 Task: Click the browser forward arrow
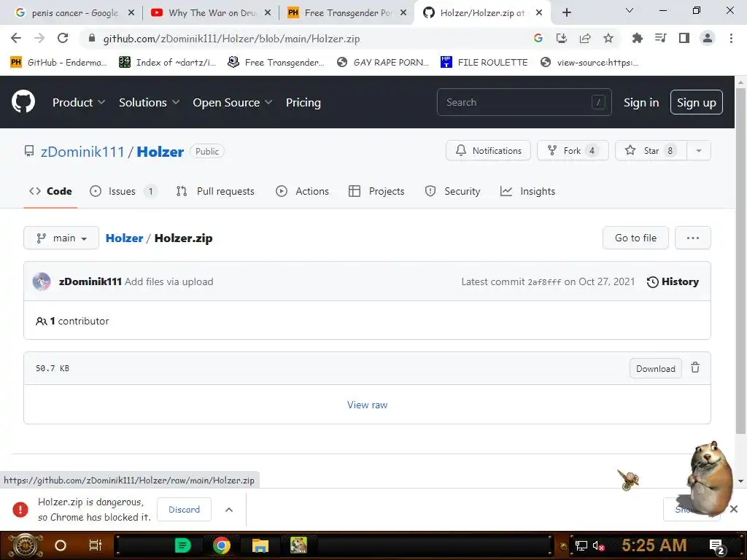point(39,38)
